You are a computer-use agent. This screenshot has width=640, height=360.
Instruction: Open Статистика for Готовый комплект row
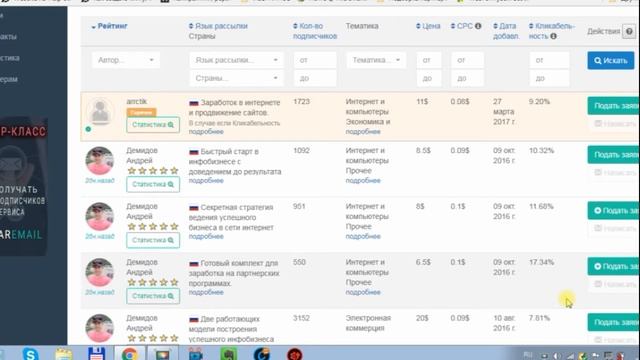153,296
